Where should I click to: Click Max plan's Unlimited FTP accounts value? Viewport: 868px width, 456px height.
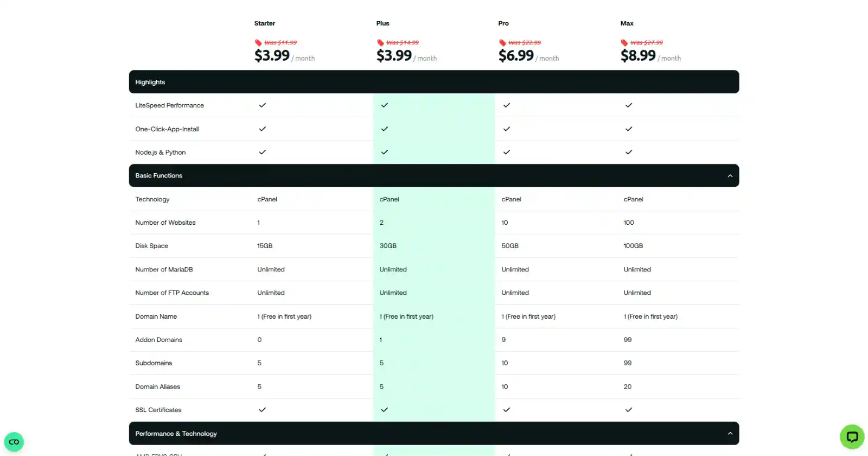pos(637,293)
